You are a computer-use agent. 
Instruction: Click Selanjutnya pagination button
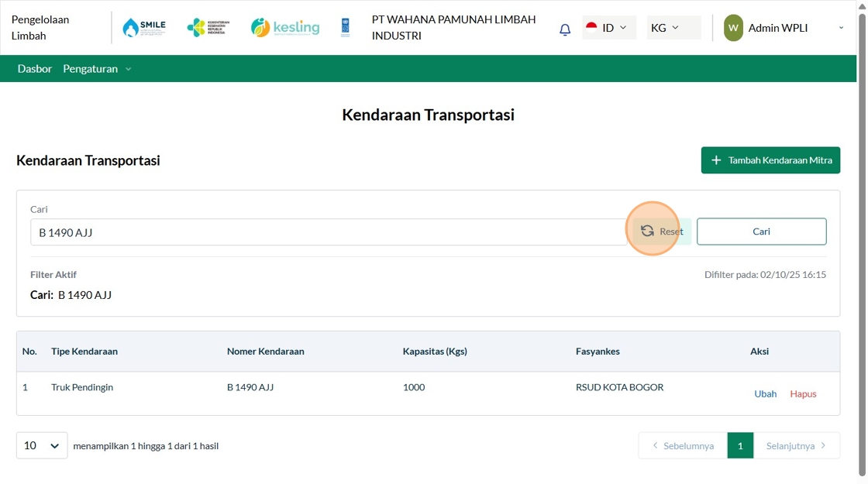pos(797,445)
